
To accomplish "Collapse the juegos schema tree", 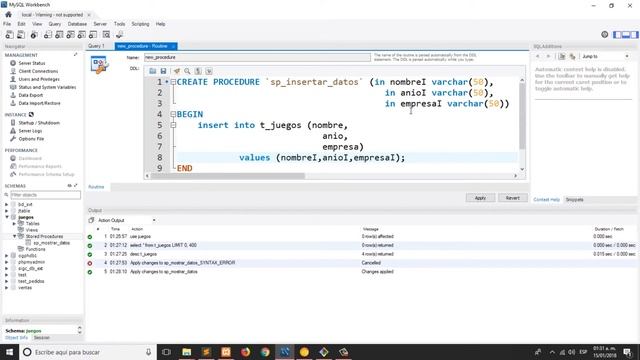I will click(7, 217).
